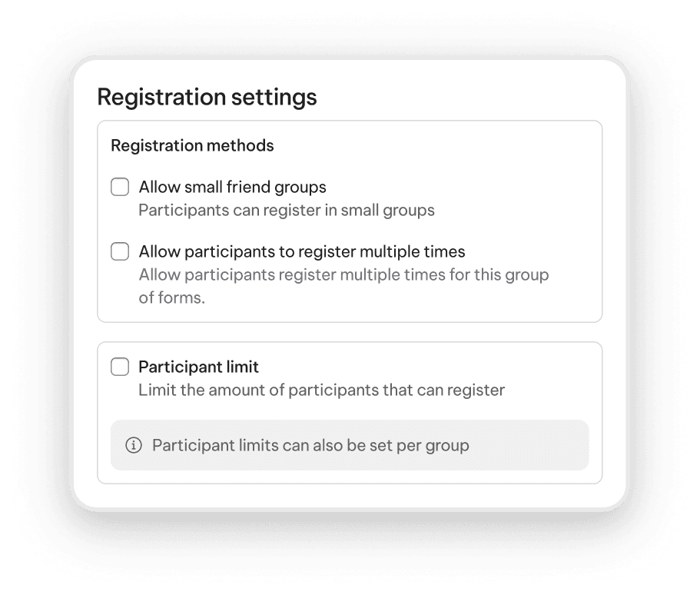This screenshot has width=700, height=595.
Task: Click text reading limits can be set per group
Action: (310, 445)
